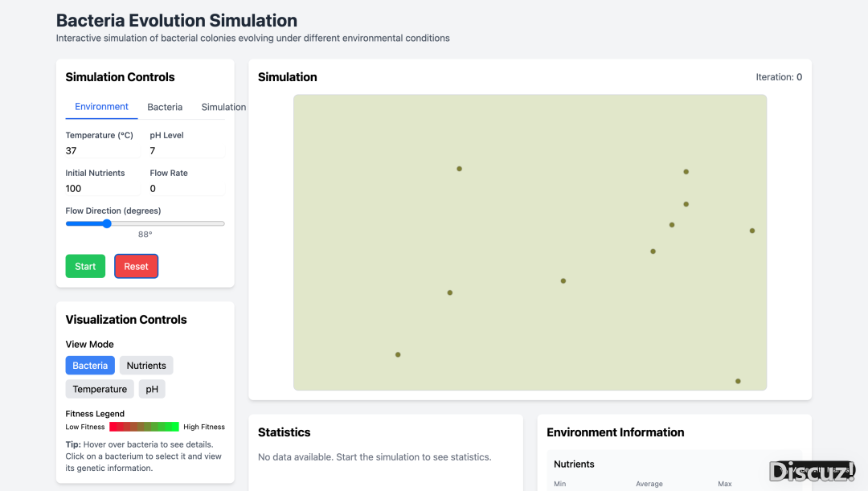This screenshot has height=491, width=868.
Task: Switch view mode to pH
Action: (152, 389)
